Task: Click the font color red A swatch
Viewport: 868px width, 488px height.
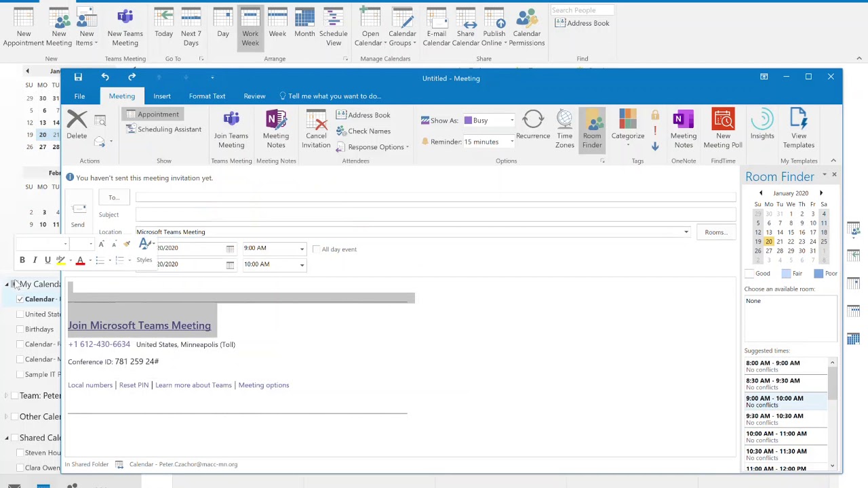Action: [x=80, y=261]
